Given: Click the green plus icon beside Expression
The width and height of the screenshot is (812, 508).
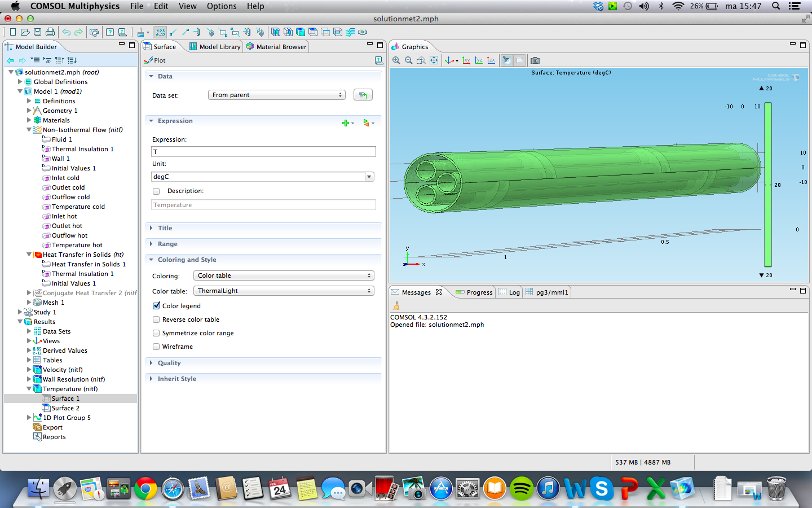Looking at the screenshot, I should (x=346, y=122).
